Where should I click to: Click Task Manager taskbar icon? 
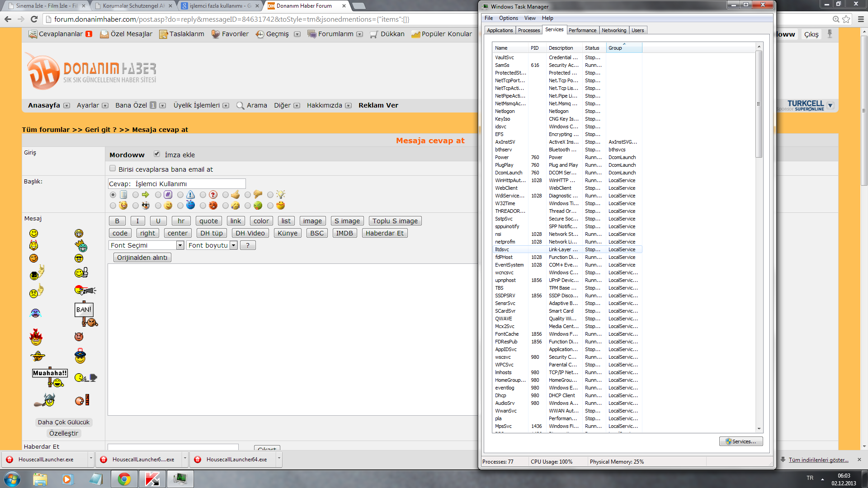tap(180, 479)
